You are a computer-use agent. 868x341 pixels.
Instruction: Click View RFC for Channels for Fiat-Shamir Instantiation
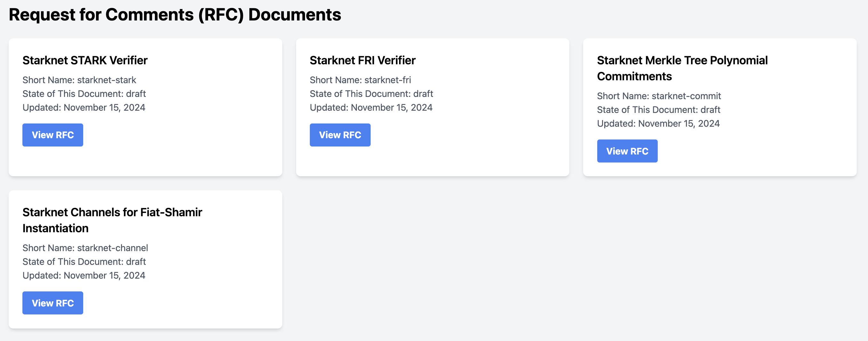click(52, 303)
